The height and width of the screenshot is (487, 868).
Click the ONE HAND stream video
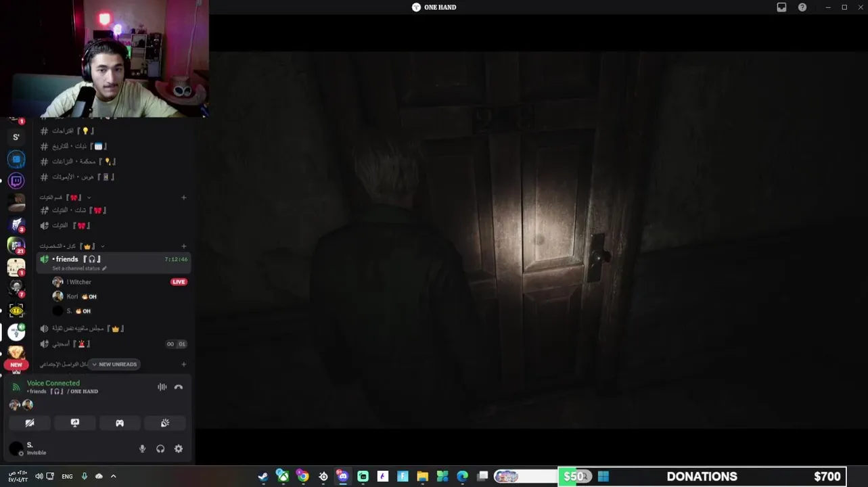[532, 239]
